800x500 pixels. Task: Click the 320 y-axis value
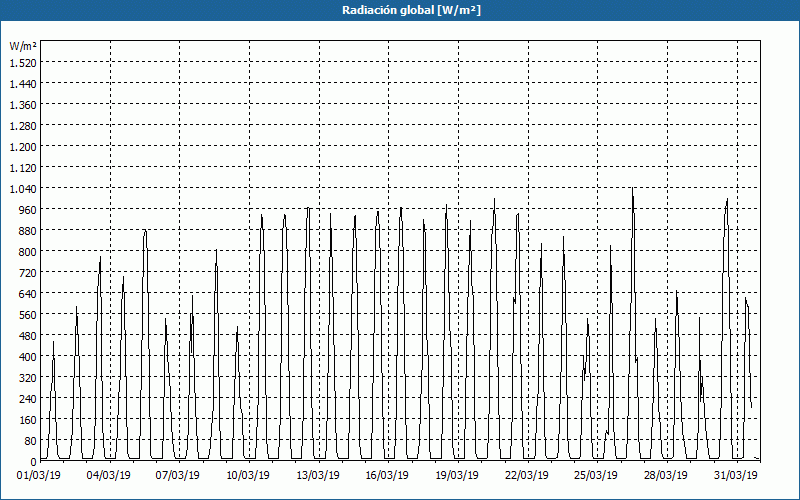point(28,378)
